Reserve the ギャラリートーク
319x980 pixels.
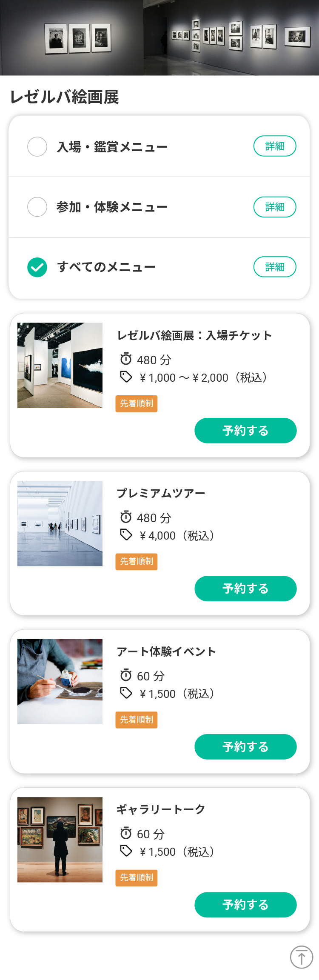click(x=245, y=905)
